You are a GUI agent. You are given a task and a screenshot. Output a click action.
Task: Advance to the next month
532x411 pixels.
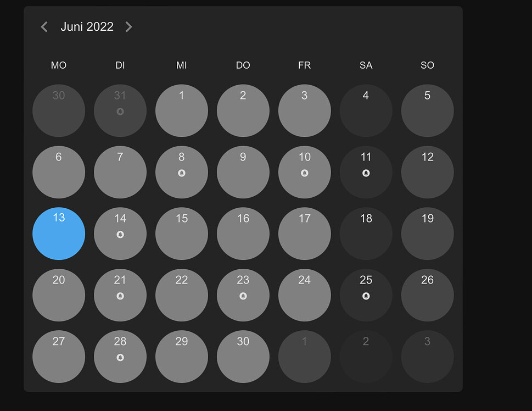pos(128,26)
